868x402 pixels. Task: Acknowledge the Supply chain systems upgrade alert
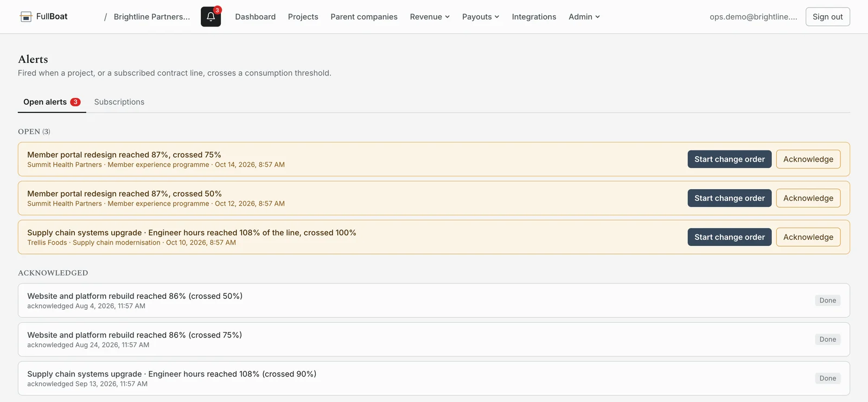pos(808,238)
